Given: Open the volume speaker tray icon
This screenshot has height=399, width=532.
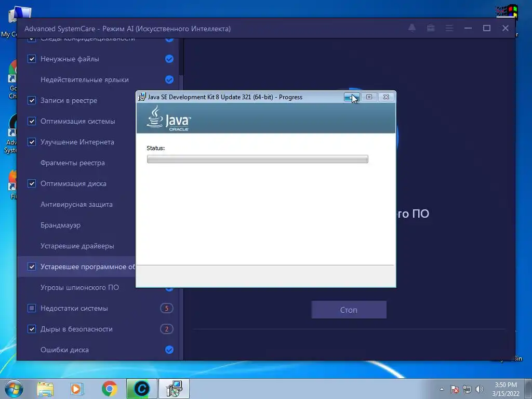Looking at the screenshot, I should pos(480,389).
